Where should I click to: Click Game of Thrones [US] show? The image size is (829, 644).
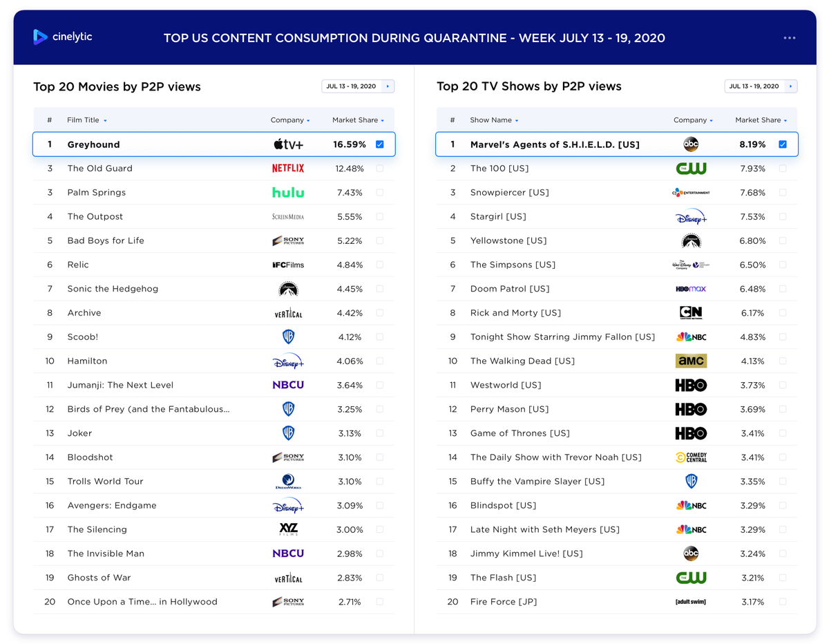(x=520, y=433)
